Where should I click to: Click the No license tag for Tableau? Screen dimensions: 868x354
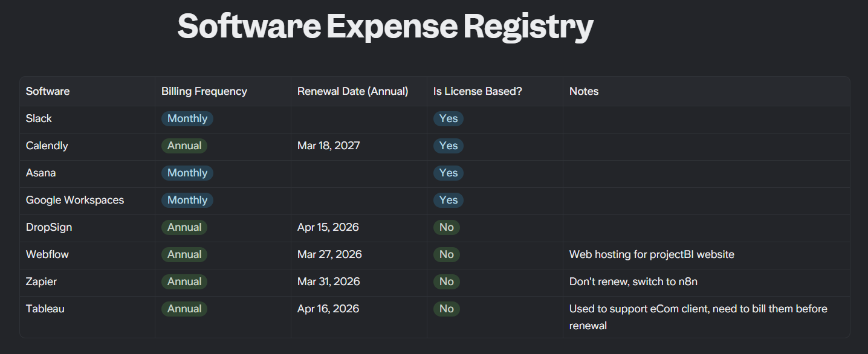[x=447, y=309]
